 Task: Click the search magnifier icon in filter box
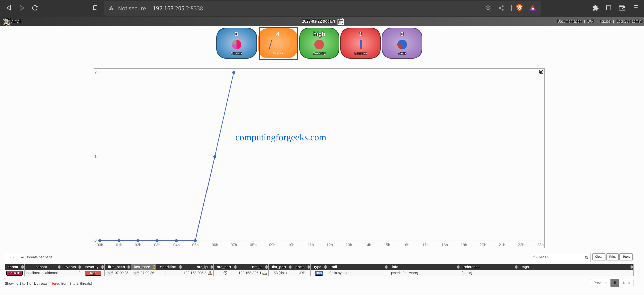586,258
